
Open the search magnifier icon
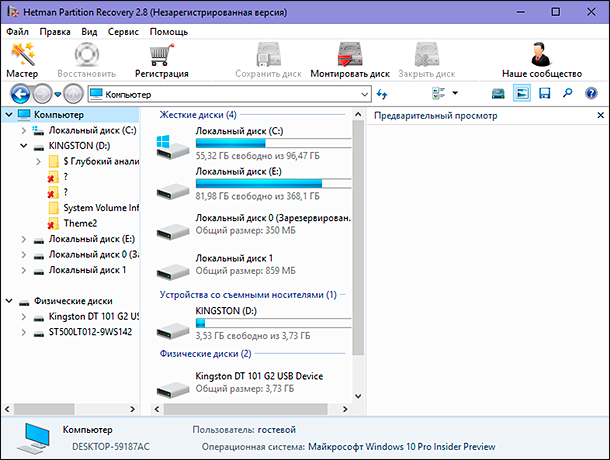coord(568,93)
